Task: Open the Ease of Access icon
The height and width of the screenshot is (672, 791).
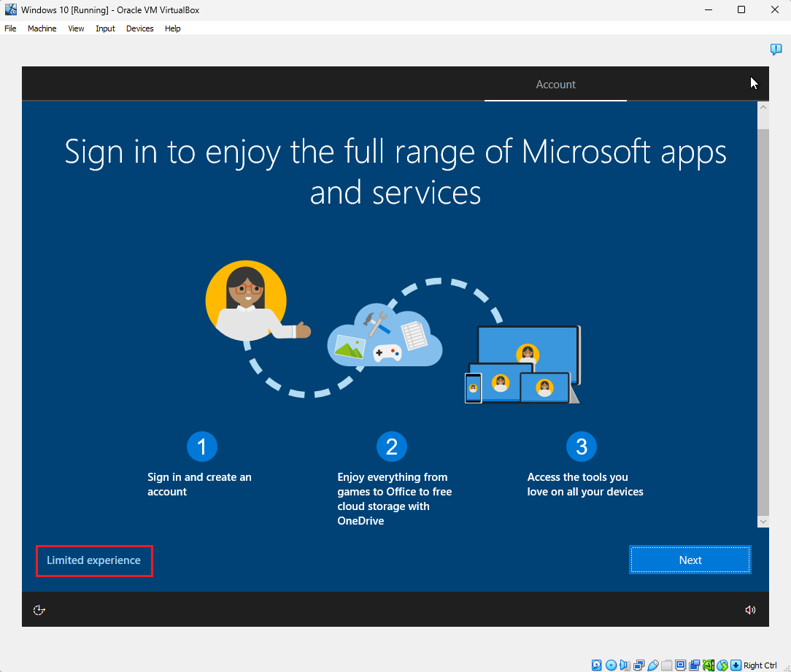Action: [x=39, y=610]
